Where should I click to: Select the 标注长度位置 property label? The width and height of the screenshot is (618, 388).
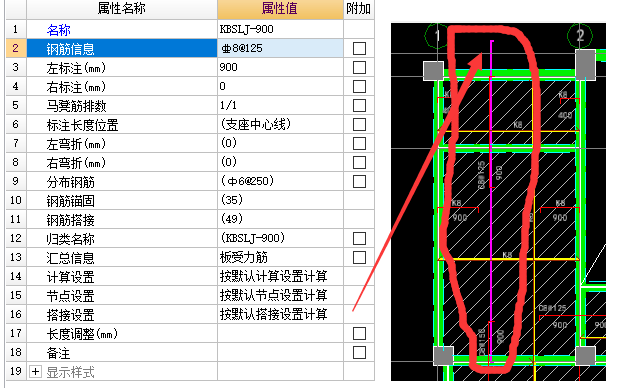(x=82, y=125)
